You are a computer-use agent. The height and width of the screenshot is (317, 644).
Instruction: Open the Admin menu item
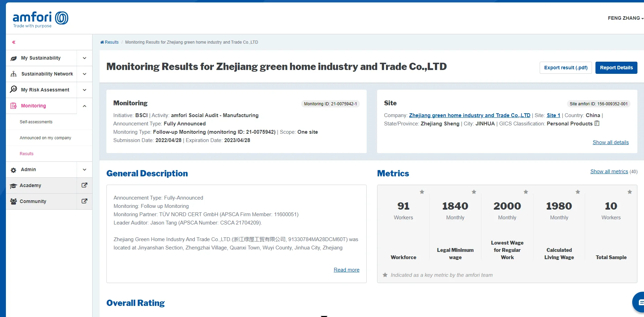tap(41, 170)
